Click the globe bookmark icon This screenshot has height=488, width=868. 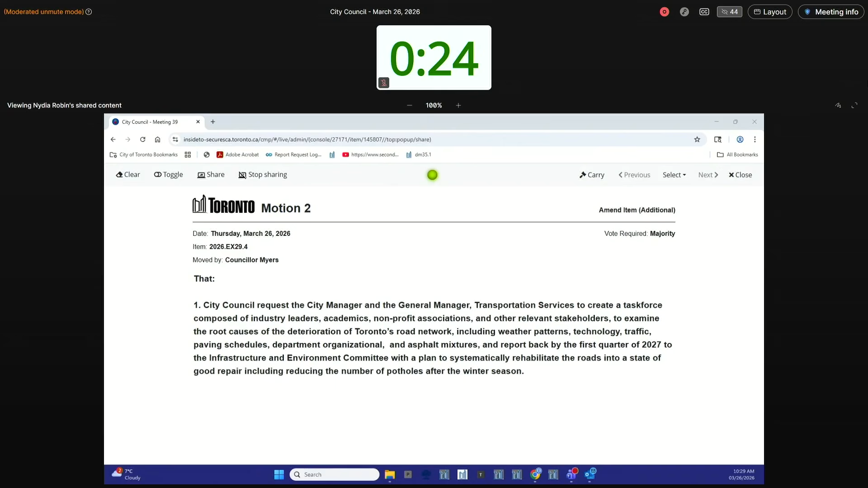(x=207, y=155)
